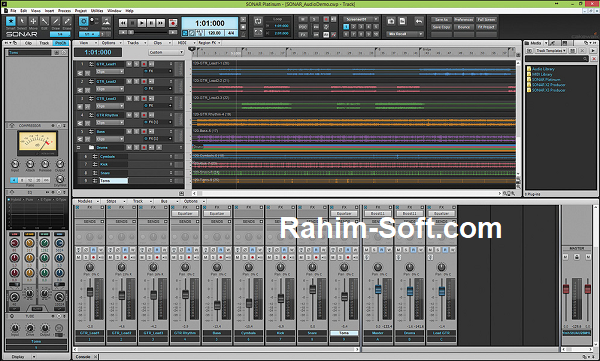600x361 pixels.
Task: Click the GTR_Lead1 channel volume fader
Action: 90,292
